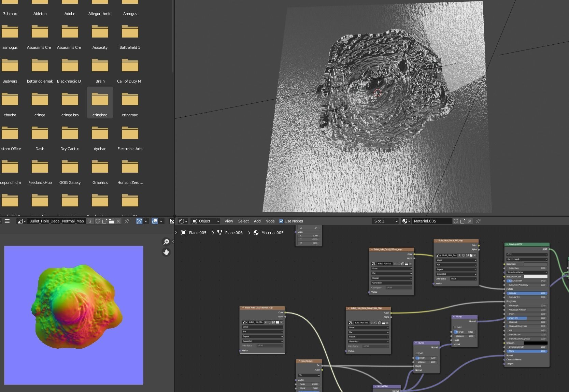Image resolution: width=569 pixels, height=392 pixels.
Task: Toggle node tree pin icon in header
Action: coord(478,221)
